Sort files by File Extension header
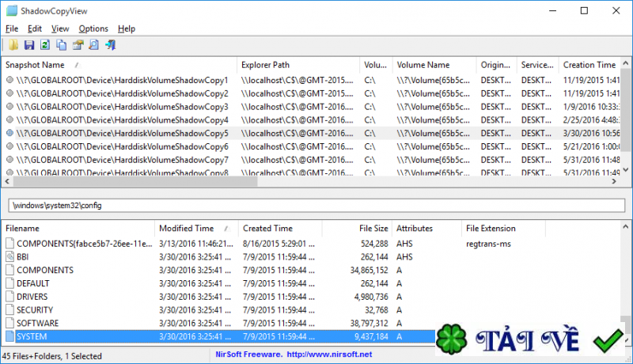 click(x=504, y=229)
